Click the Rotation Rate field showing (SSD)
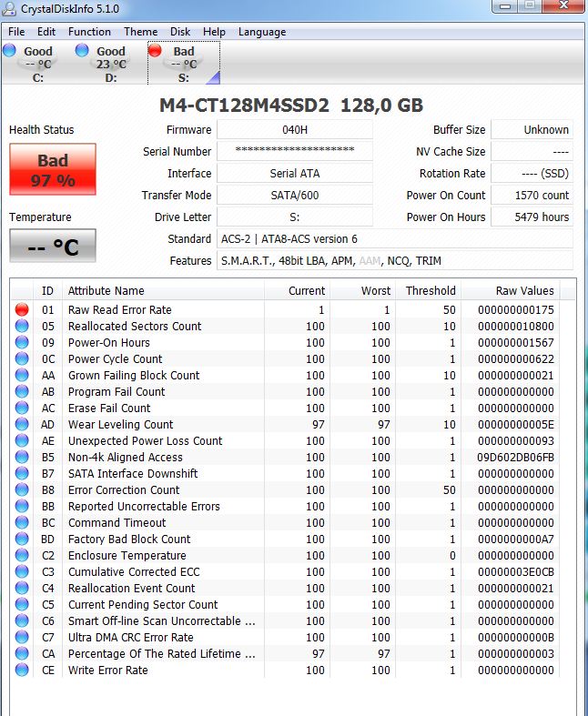The width and height of the screenshot is (588, 716). click(532, 173)
